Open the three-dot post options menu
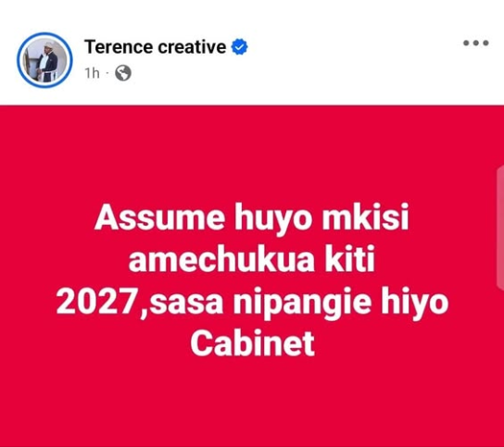The width and height of the screenshot is (504, 447). [475, 43]
